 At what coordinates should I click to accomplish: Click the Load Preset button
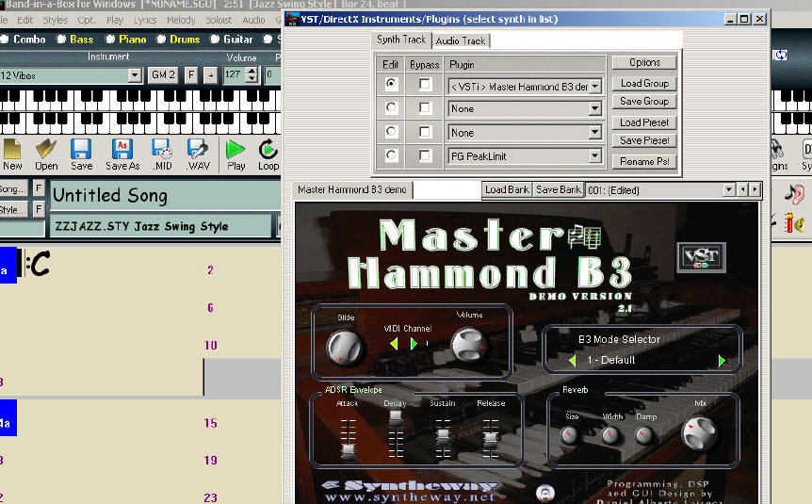click(x=644, y=122)
